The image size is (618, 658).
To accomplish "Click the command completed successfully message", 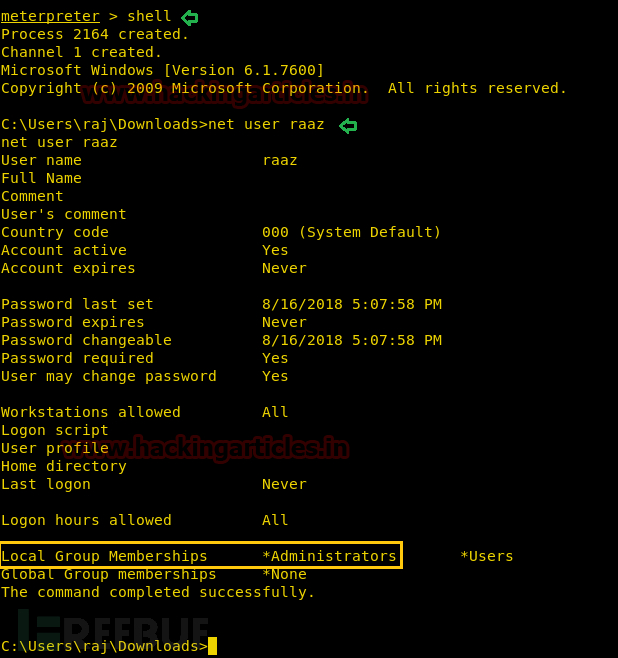I will click(158, 592).
